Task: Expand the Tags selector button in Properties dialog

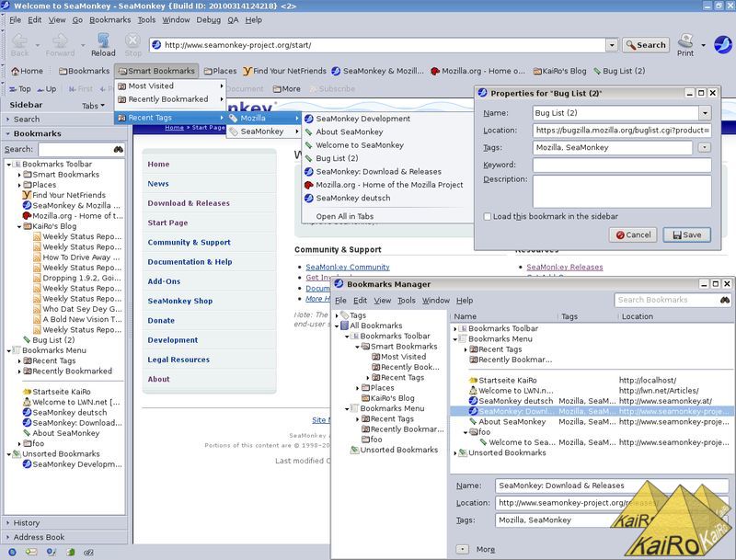Action: pos(704,148)
